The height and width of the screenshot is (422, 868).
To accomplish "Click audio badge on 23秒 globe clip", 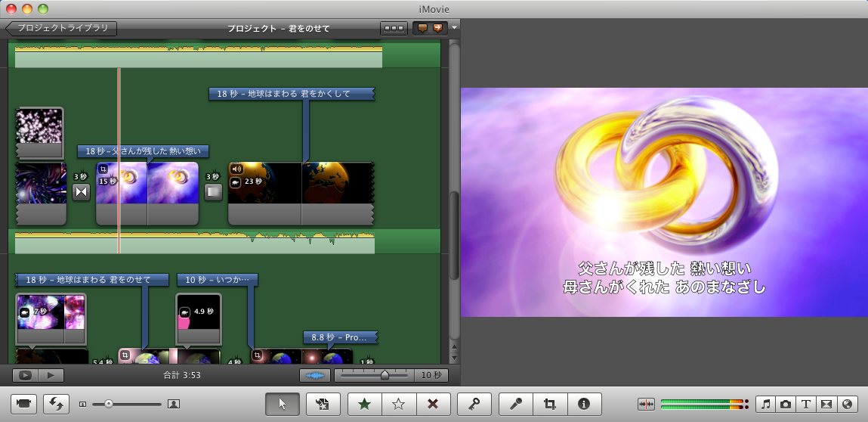I will [236, 169].
